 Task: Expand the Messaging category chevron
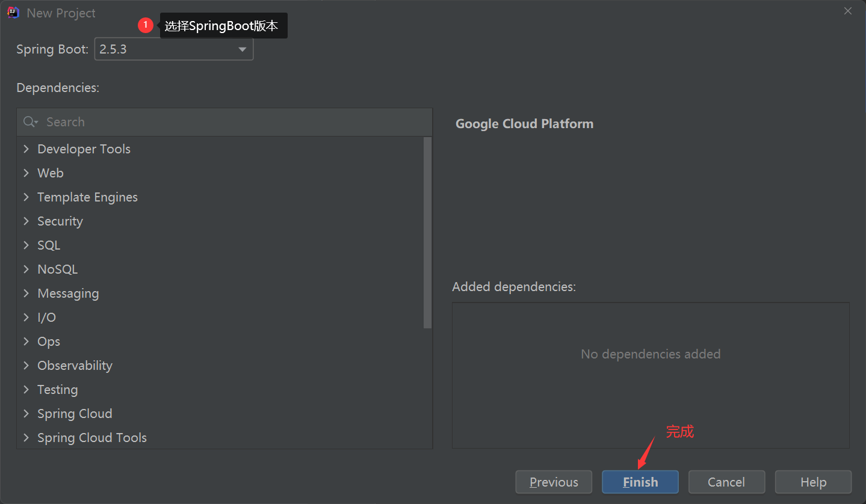coord(26,293)
